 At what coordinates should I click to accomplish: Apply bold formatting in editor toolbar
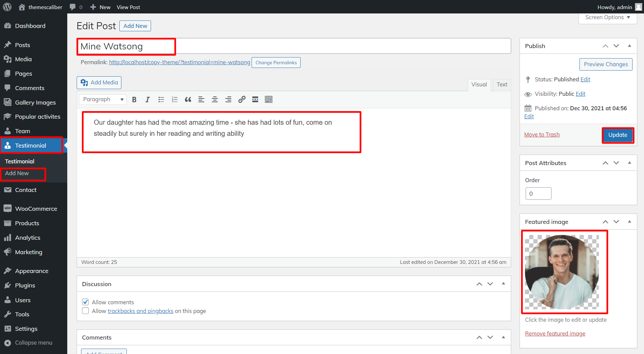(x=134, y=100)
